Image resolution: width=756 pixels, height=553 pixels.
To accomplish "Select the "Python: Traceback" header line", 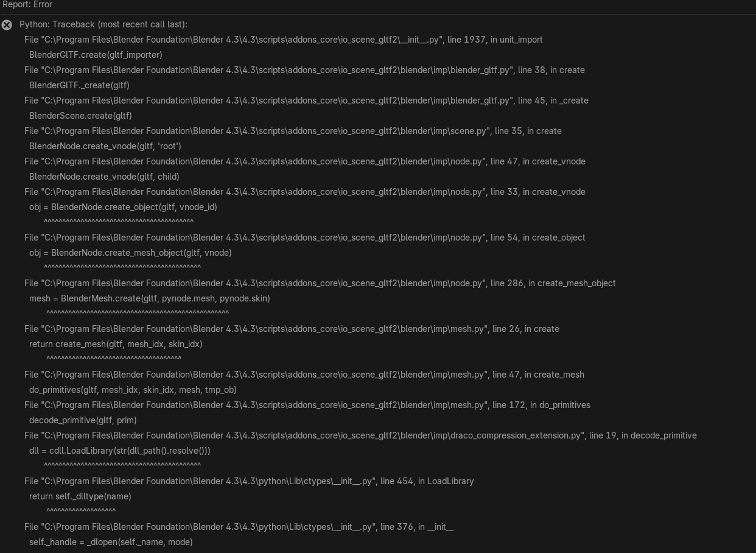I will (103, 24).
